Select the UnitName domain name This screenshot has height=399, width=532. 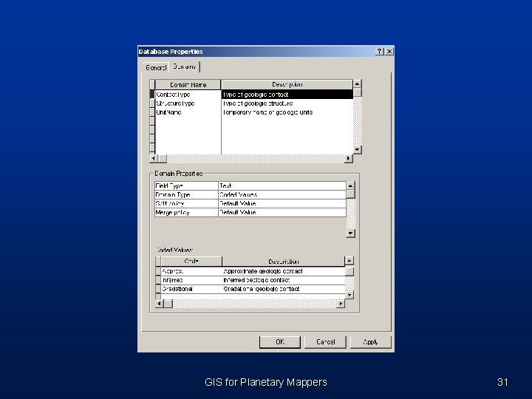[x=188, y=112]
